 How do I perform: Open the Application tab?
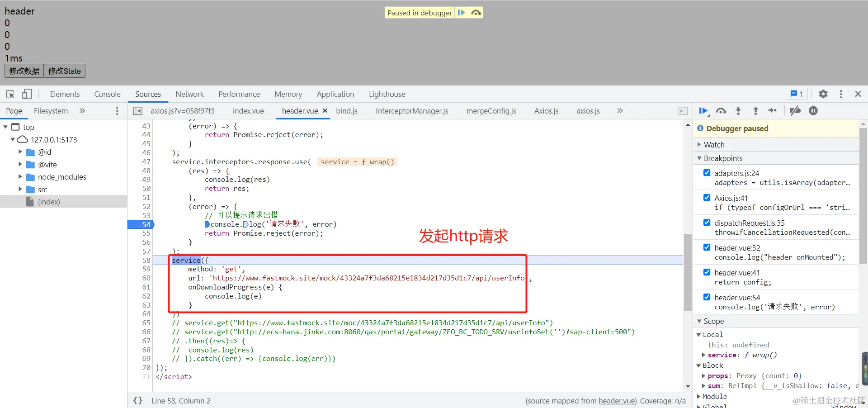(x=335, y=94)
